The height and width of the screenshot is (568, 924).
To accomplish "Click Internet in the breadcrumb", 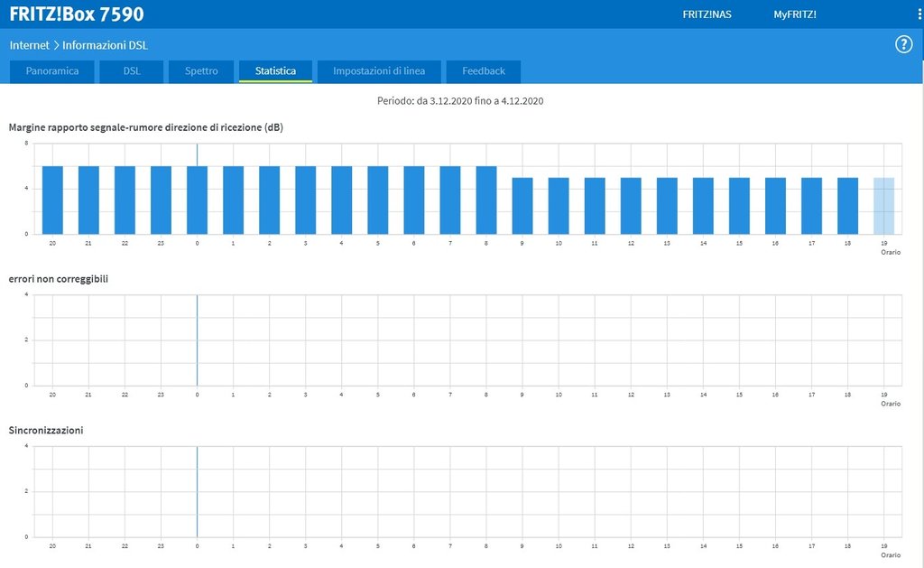I will click(29, 44).
